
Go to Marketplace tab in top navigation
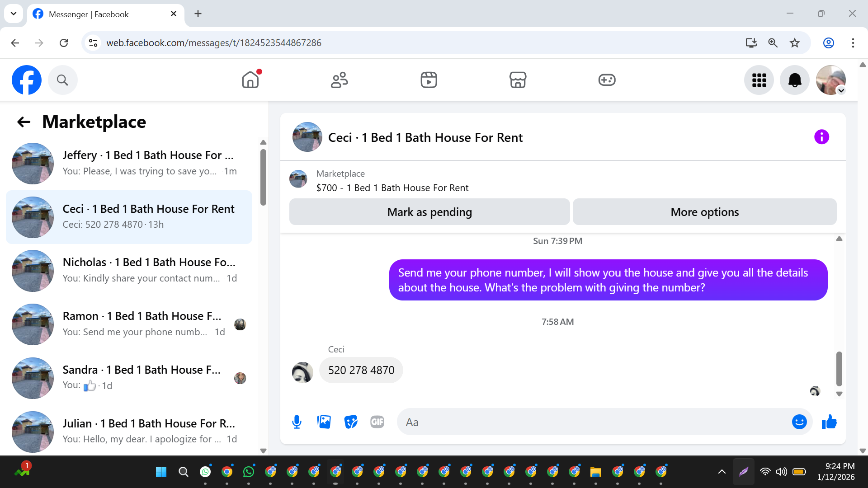click(x=518, y=80)
